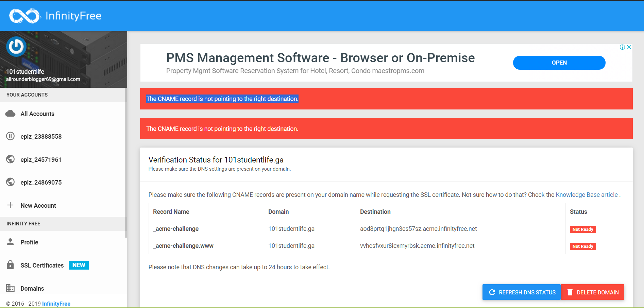Click the cloud icon beside All Accounts
Screen dimensions: 644x308
(x=11, y=114)
